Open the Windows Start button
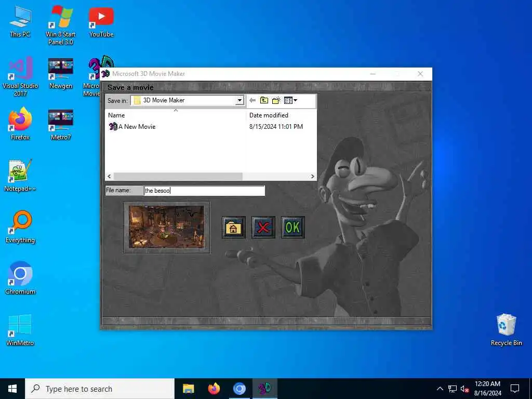This screenshot has width=532, height=399. tap(12, 389)
